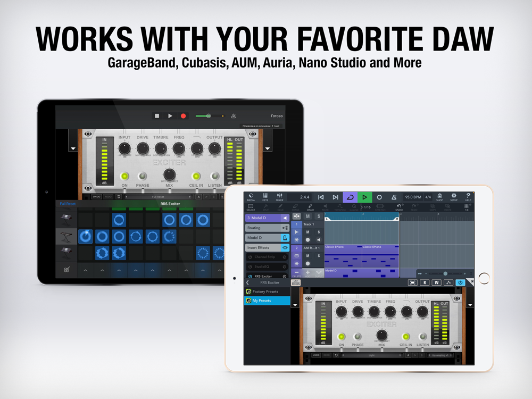This screenshot has height=399, width=532.
Task: Toggle the purple cycle loop button in Cubasis
Action: (350, 197)
